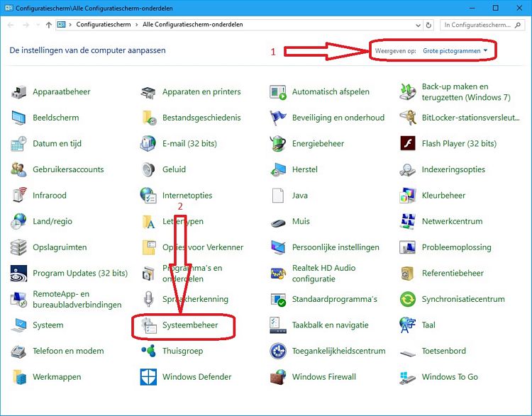Open the Weergeven op Grote pictogrammen dropdown
Image resolution: width=532 pixels, height=416 pixels.
coord(455,51)
